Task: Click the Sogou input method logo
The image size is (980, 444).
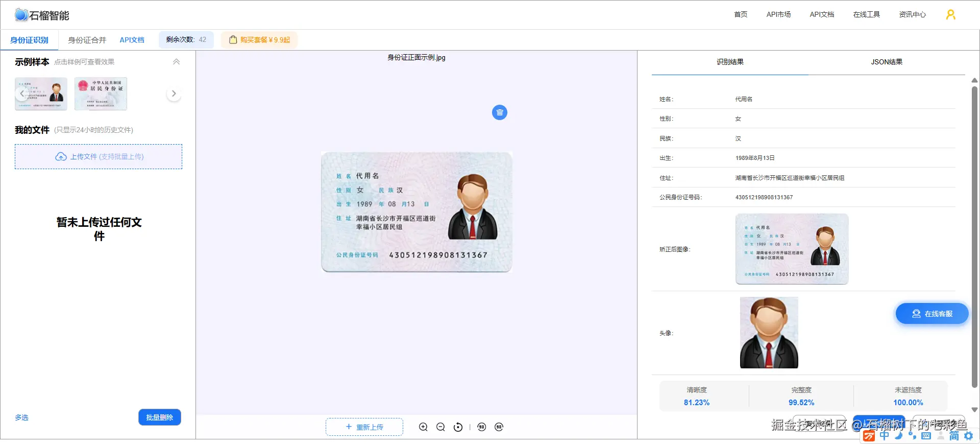Action: [869, 436]
